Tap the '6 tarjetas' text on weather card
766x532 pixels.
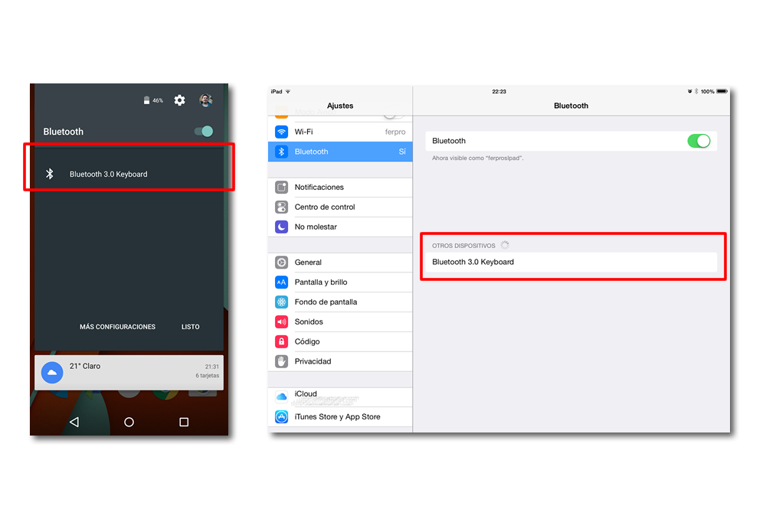click(x=207, y=375)
